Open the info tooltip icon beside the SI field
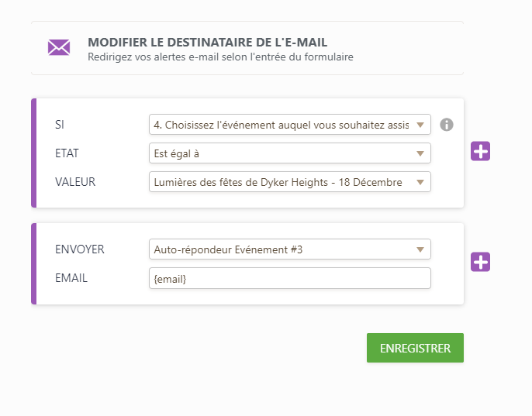Image resolution: width=532 pixels, height=416 pixels. click(447, 125)
